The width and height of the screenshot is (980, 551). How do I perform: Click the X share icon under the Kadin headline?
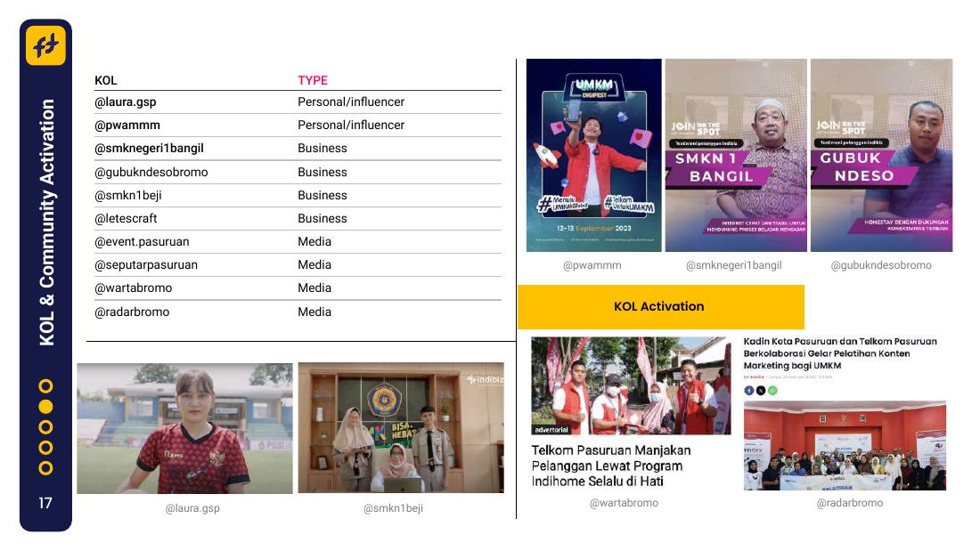(x=761, y=391)
